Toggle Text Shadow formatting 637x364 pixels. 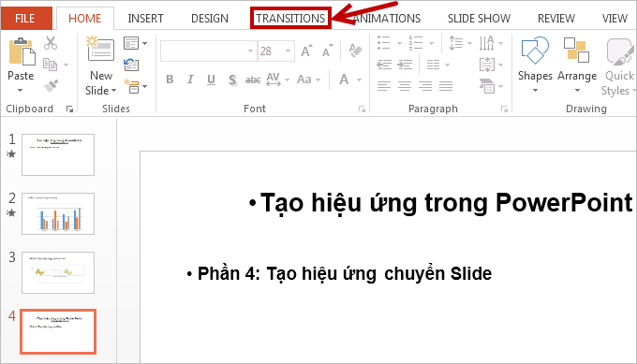point(232,80)
